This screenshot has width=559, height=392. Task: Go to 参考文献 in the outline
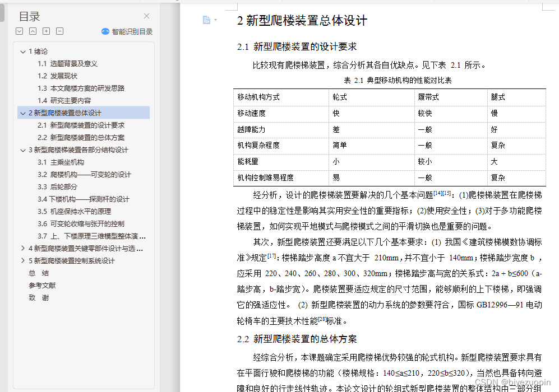[42, 286]
